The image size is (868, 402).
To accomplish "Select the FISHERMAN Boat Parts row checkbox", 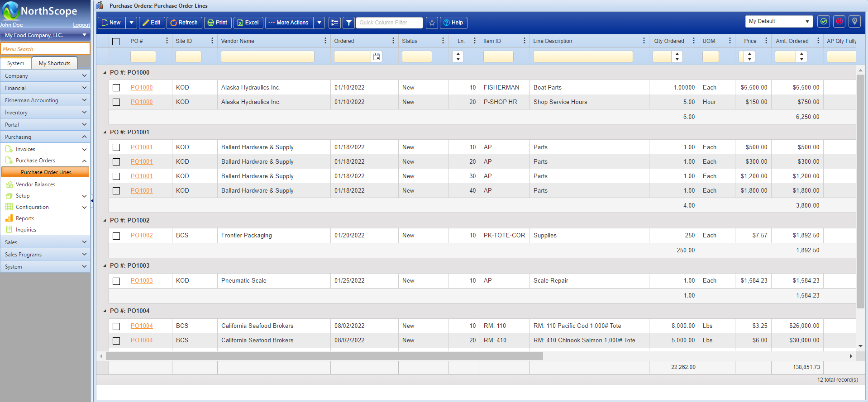I will point(116,88).
